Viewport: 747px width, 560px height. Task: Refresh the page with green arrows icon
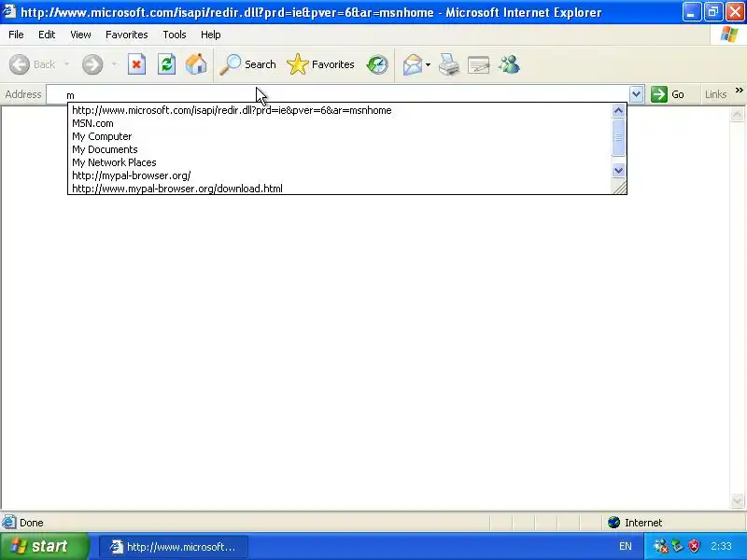[x=167, y=64]
